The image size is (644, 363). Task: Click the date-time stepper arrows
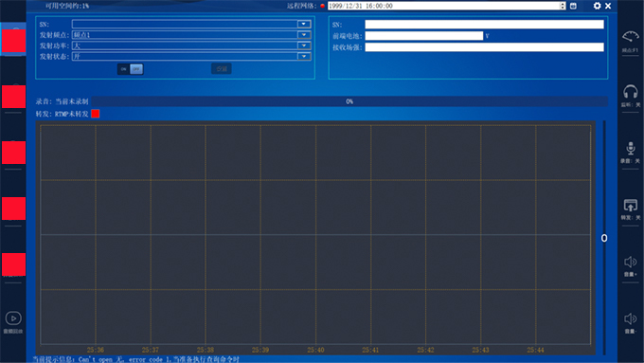(x=563, y=6)
